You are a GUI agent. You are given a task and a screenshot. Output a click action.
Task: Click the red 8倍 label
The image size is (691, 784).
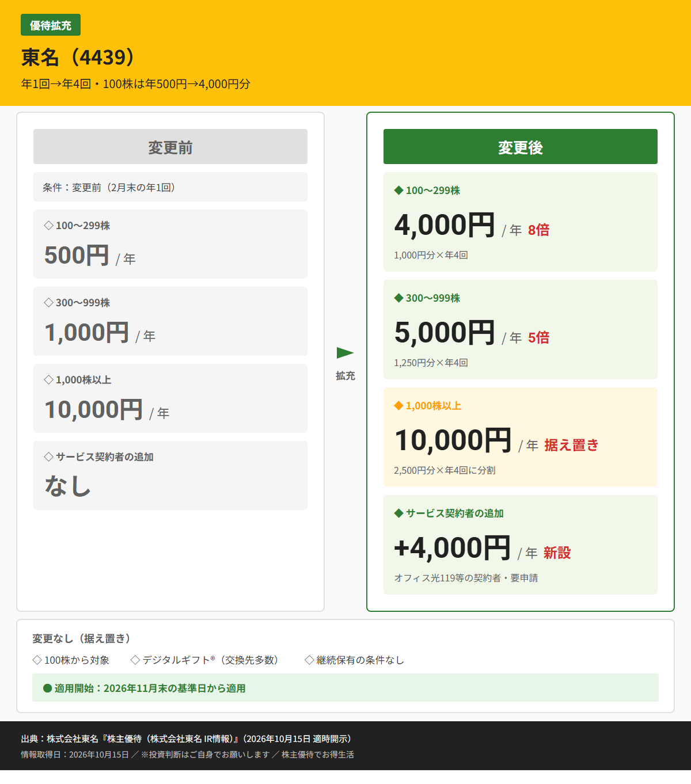tap(538, 230)
